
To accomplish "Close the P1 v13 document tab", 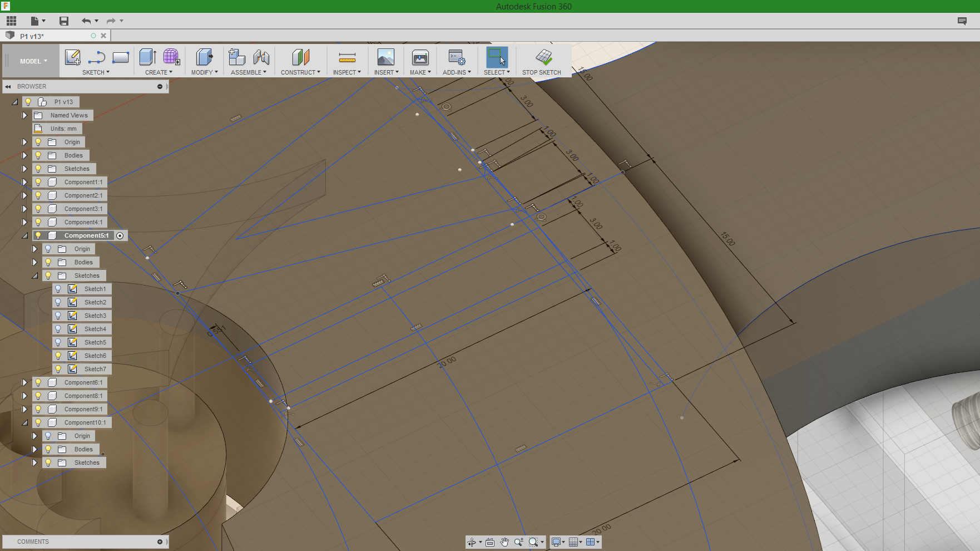I will point(103,36).
